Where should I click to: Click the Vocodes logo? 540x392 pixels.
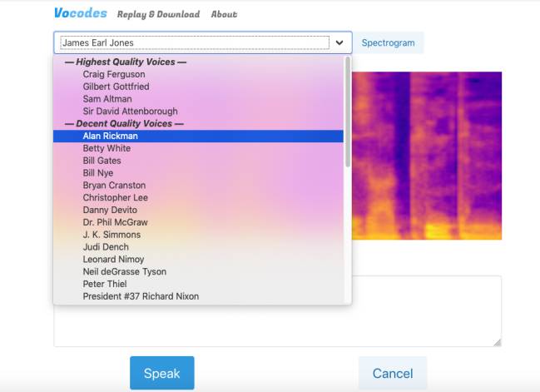tap(82, 13)
